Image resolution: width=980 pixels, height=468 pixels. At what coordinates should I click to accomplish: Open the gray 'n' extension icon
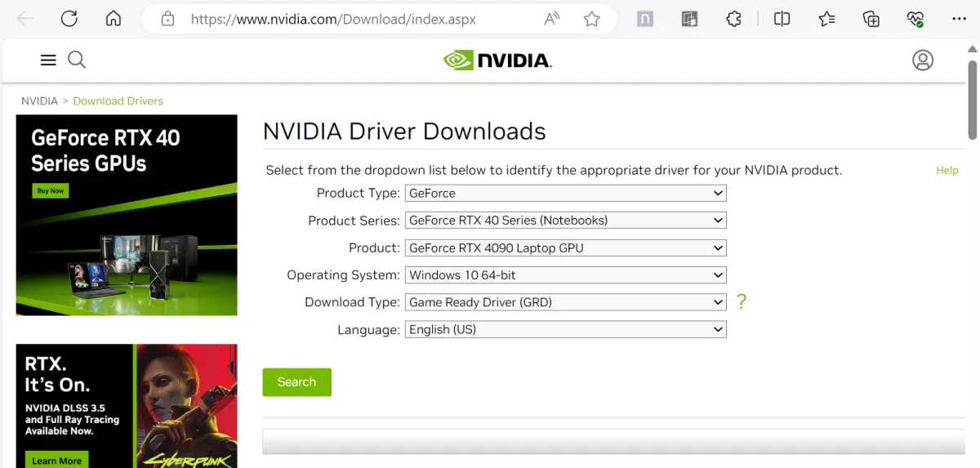pyautogui.click(x=645, y=19)
